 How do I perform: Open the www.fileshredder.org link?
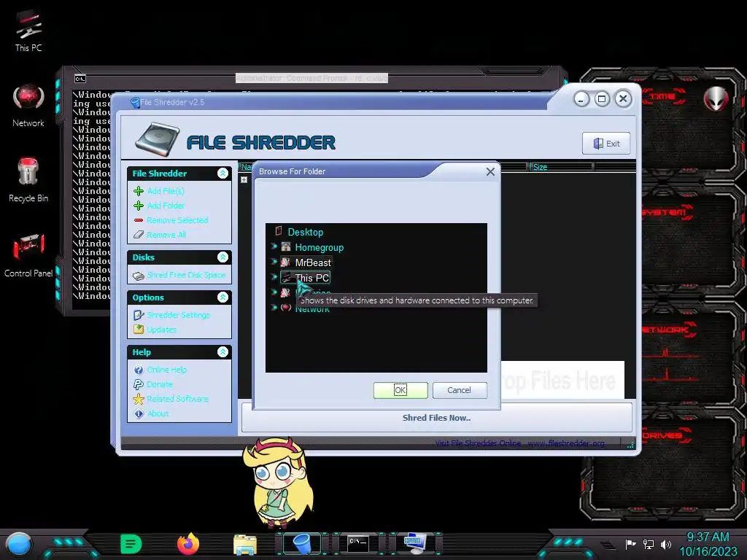[x=566, y=443]
